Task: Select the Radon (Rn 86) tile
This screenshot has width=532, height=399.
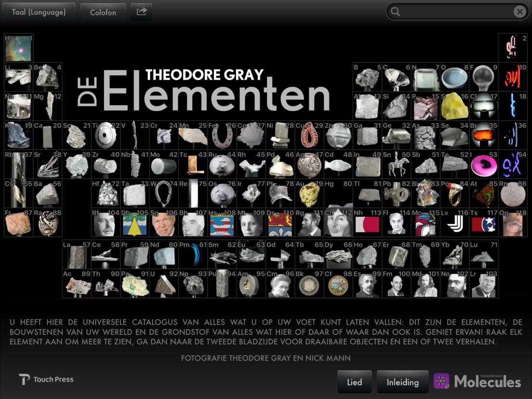Action: [513, 194]
